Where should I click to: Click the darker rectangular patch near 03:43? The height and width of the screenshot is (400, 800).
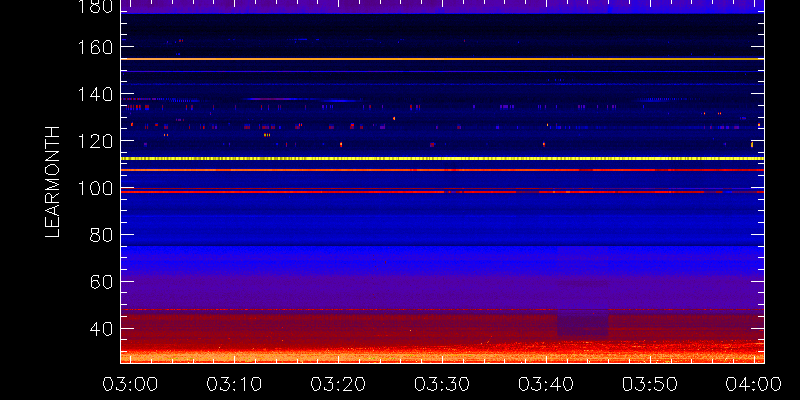click(x=583, y=323)
